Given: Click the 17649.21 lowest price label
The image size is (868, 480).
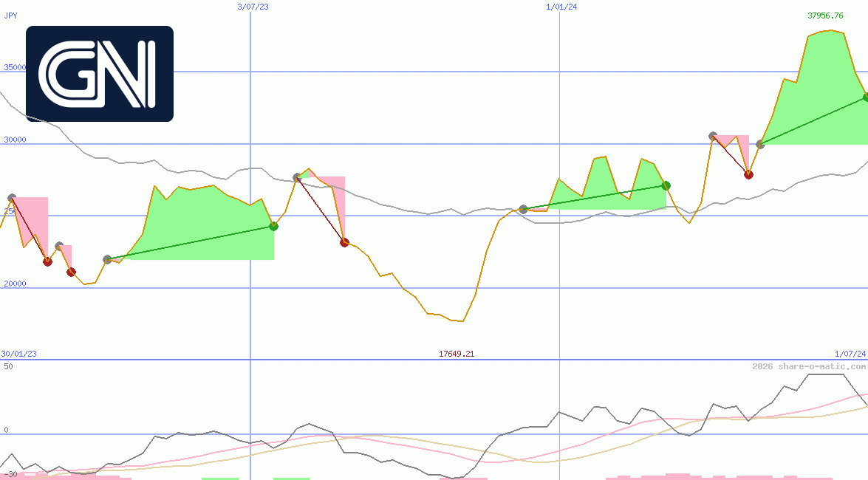Looking at the screenshot, I should click(457, 354).
